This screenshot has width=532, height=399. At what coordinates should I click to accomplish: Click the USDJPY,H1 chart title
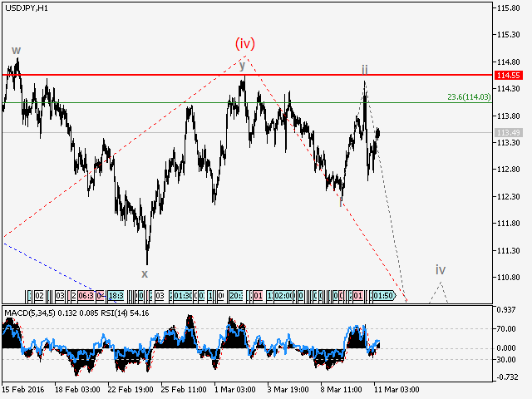tap(27, 8)
